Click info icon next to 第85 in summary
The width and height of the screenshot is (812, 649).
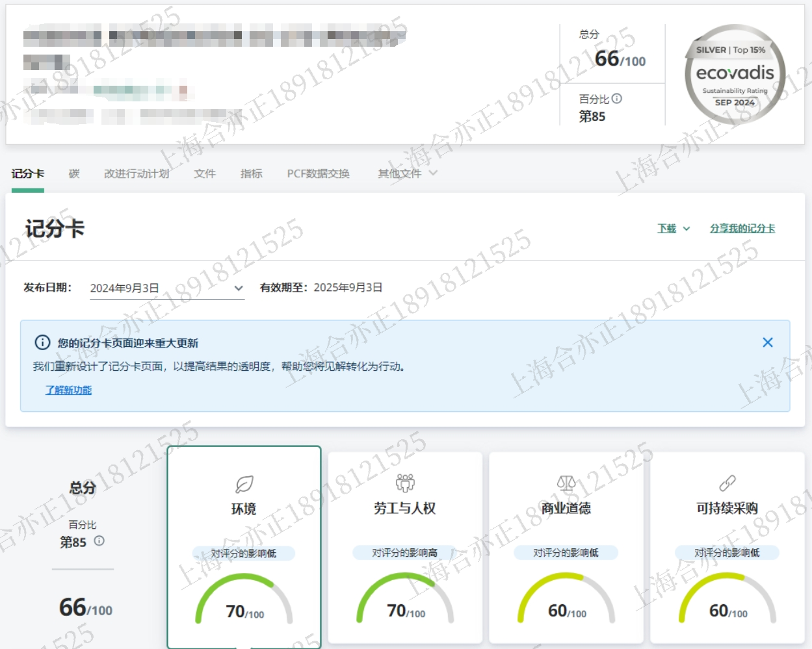99,541
